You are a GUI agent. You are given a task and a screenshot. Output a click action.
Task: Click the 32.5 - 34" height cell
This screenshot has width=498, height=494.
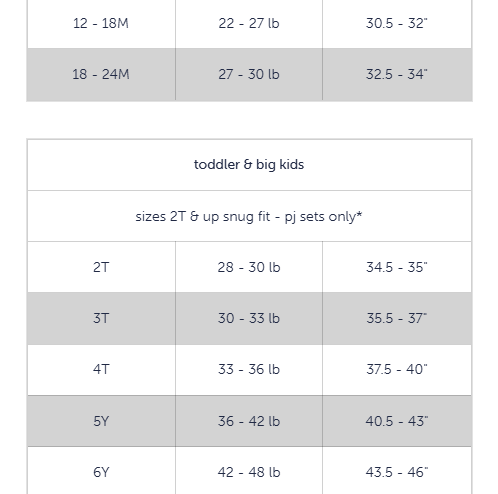tap(397, 74)
